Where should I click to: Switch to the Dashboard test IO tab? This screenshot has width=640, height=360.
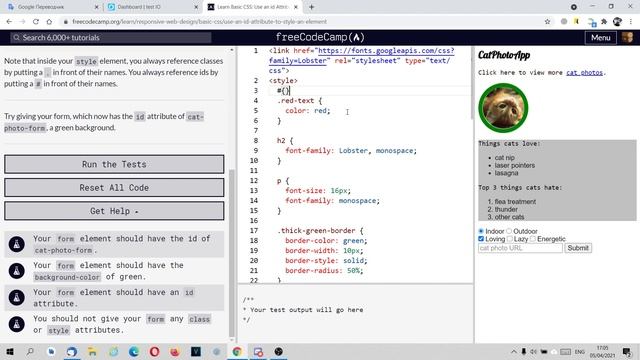tap(153, 7)
